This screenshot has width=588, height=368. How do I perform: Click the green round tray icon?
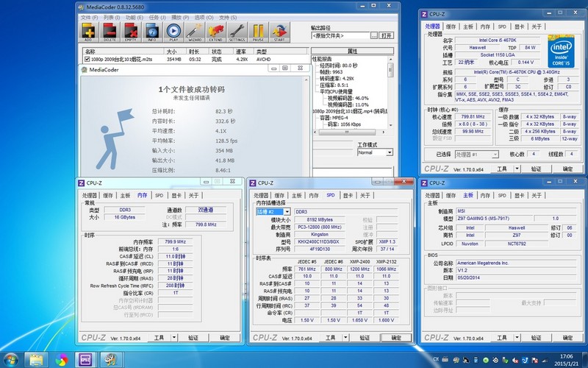486,360
